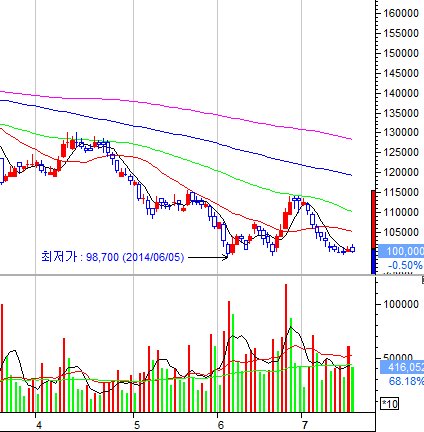Click the arrow pointing to lowest candle
This screenshot has height=432, width=424.
click(208, 257)
